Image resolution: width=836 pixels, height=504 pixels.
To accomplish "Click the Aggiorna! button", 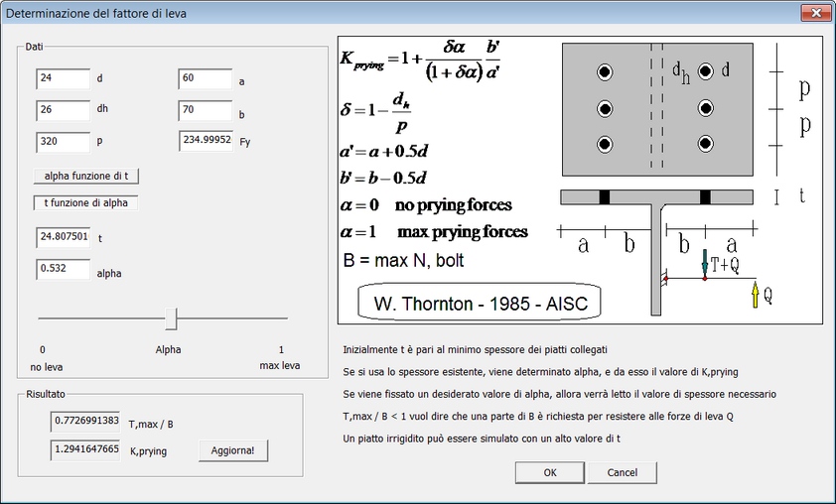I will (233, 450).
